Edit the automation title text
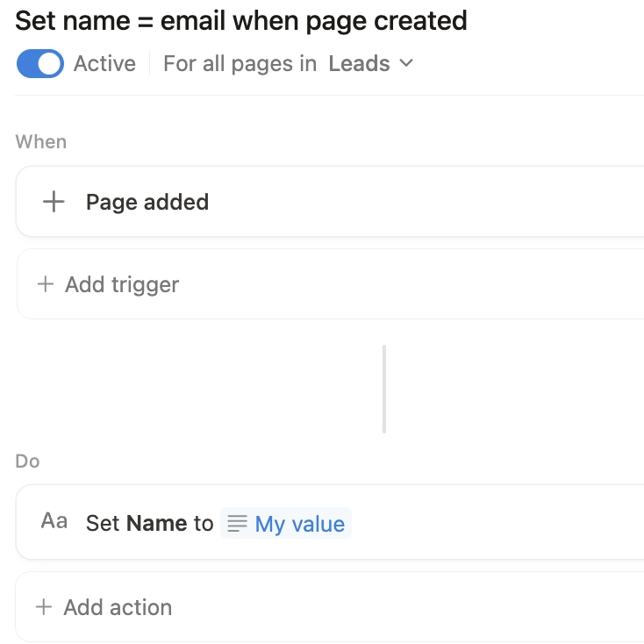The height and width of the screenshot is (644, 644). click(241, 21)
